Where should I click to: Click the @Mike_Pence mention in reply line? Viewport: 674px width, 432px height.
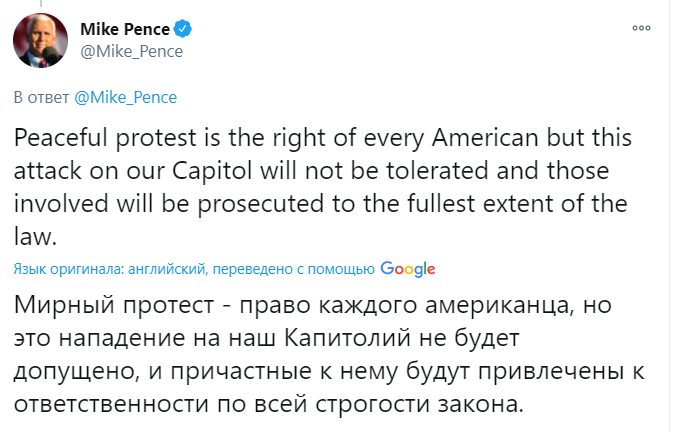[126, 98]
